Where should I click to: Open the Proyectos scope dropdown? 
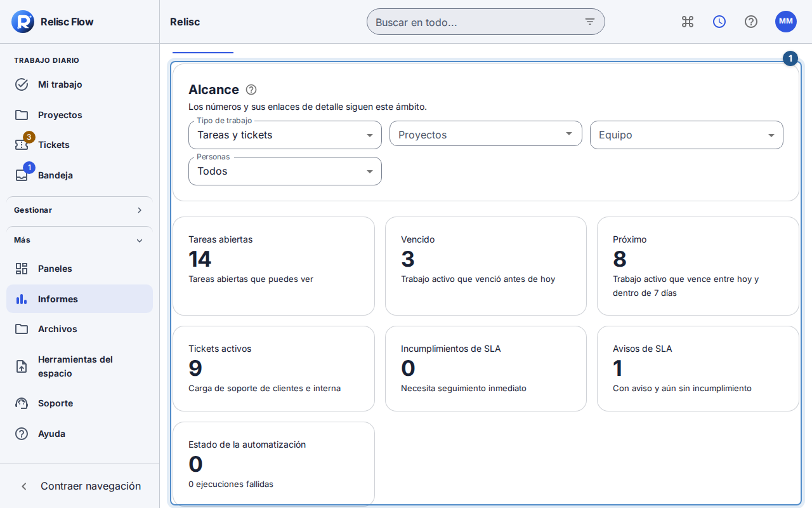pyautogui.click(x=486, y=134)
